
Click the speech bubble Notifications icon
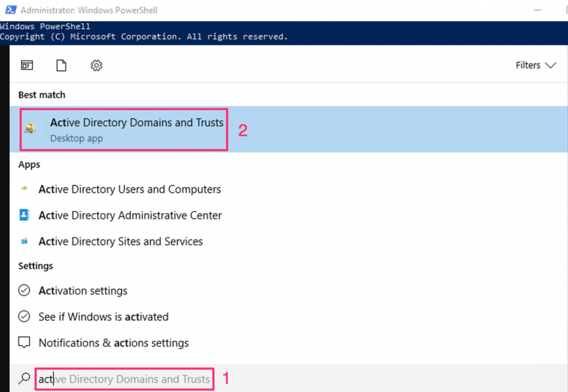(x=24, y=343)
